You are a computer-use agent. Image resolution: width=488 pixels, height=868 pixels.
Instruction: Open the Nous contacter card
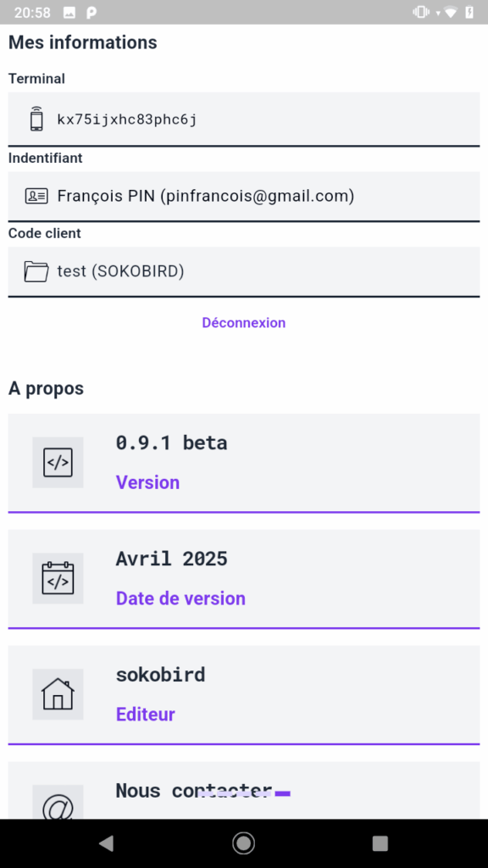(x=244, y=791)
